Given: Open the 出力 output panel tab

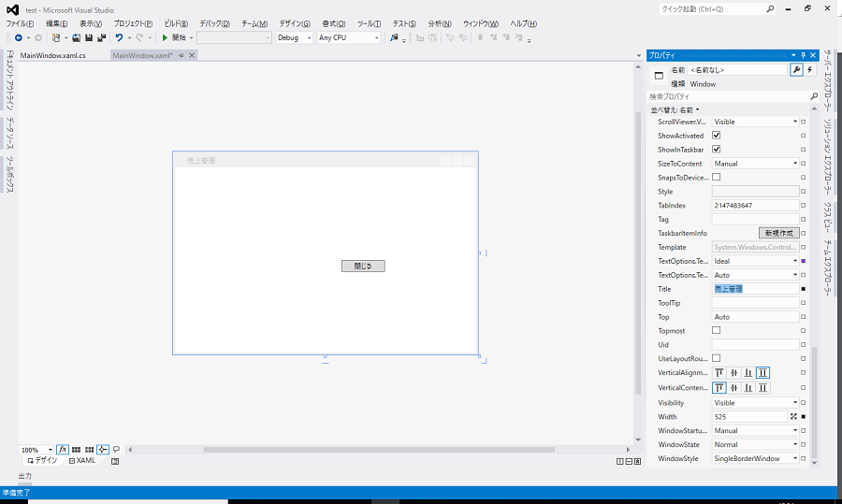Looking at the screenshot, I should (x=25, y=476).
